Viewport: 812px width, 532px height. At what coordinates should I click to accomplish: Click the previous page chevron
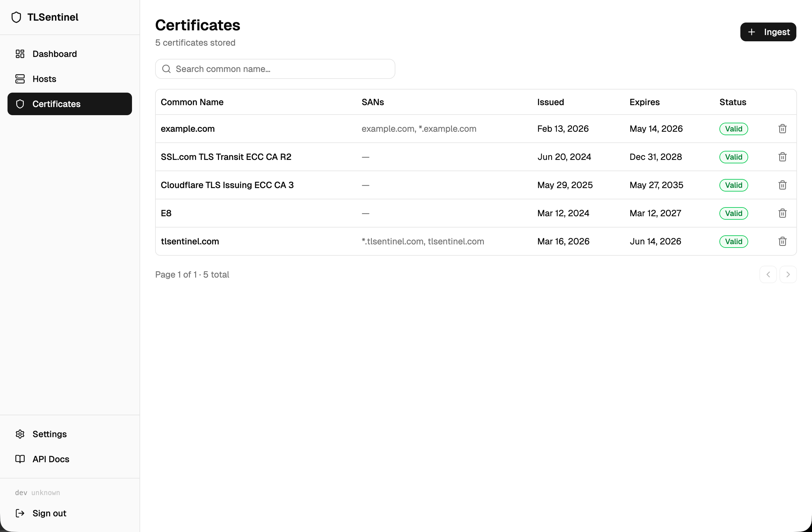click(x=768, y=274)
